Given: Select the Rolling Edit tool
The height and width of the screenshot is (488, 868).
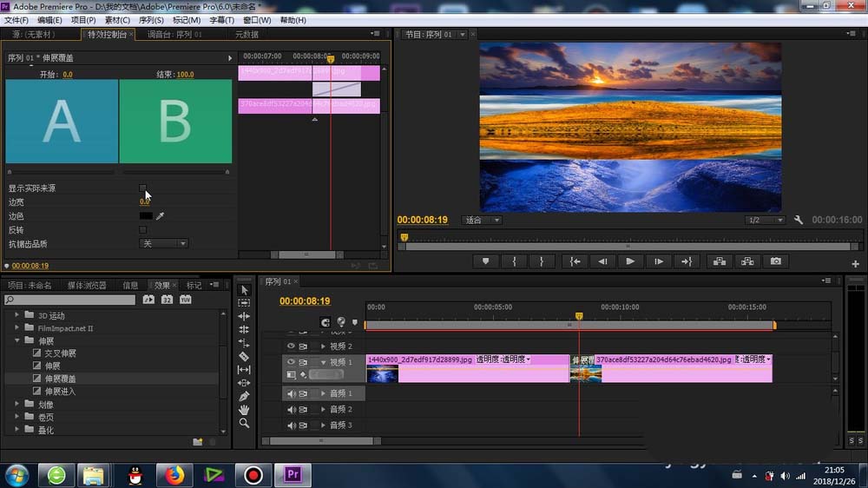Looking at the screenshot, I should tap(244, 330).
